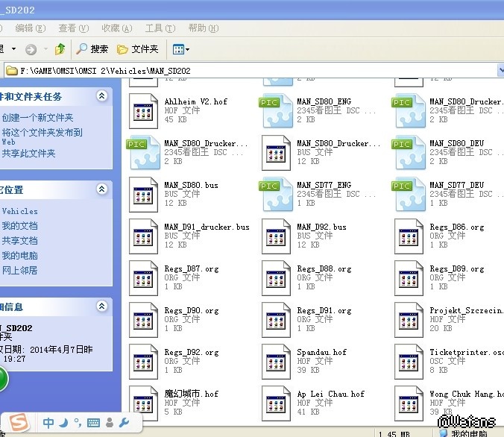This screenshot has width=504, height=437.
Task: Select the MAN_SD80.bus file icon
Action: (x=143, y=192)
